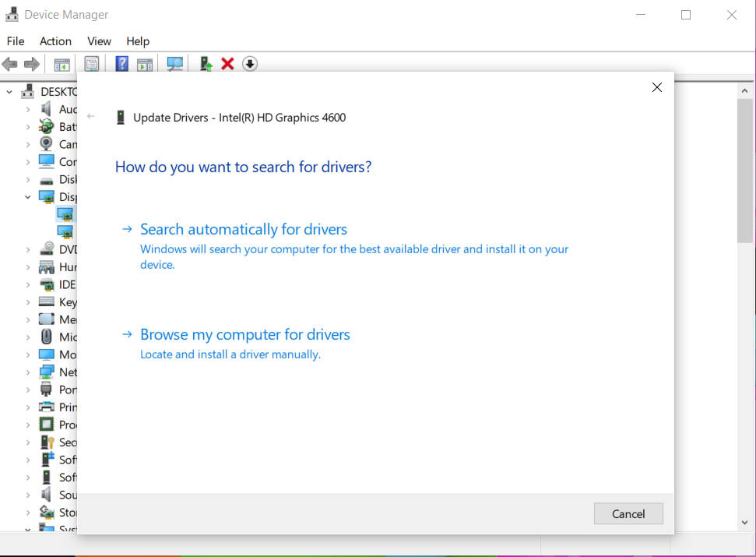The height and width of the screenshot is (557, 756).
Task: Select the first display adapter icon under Display adapters
Action: [x=67, y=214]
